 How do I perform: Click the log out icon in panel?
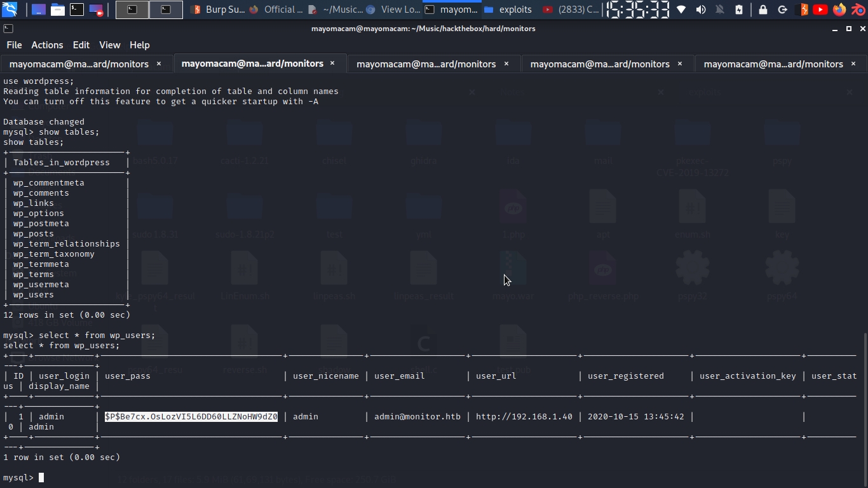click(x=783, y=10)
